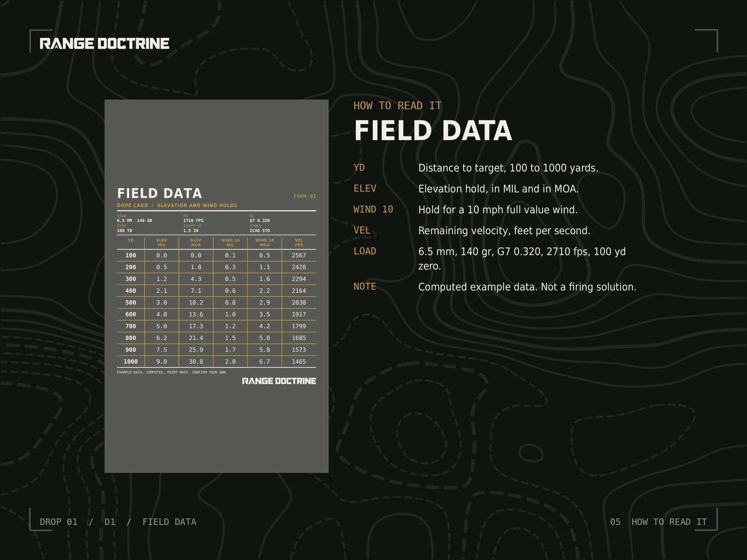Select "G7 0.320" in the card header
747x560 pixels.
pyautogui.click(x=260, y=220)
